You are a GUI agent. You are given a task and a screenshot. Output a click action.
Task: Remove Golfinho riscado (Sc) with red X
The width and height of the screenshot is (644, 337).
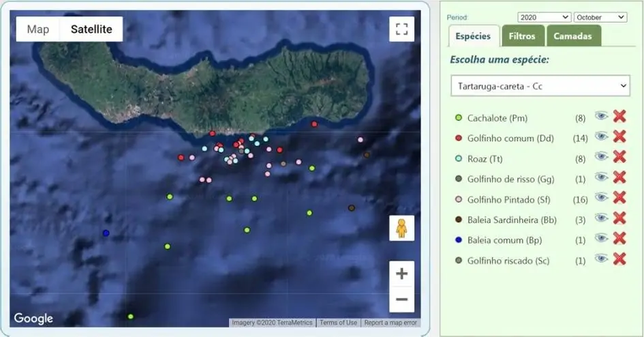click(619, 259)
